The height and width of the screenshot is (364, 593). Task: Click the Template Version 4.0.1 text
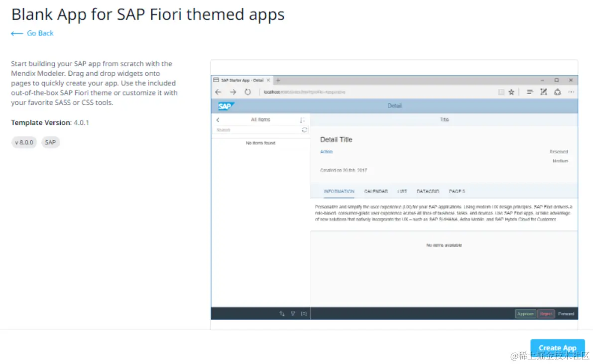pos(50,122)
